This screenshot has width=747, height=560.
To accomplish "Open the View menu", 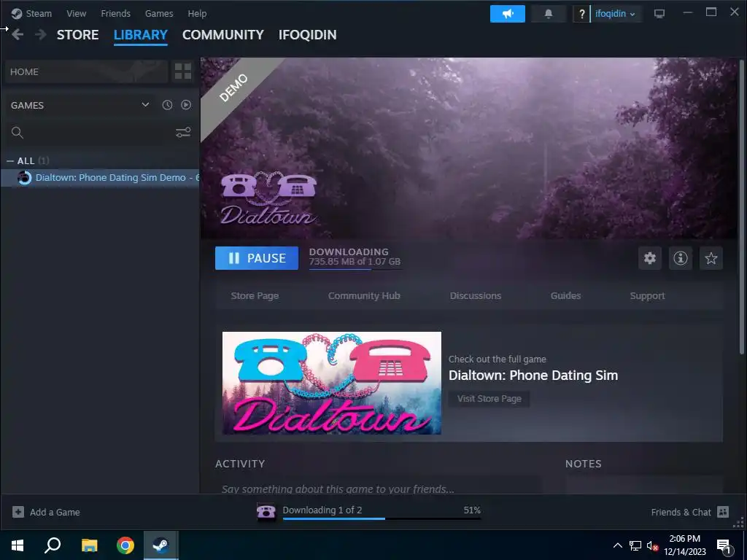I will pyautogui.click(x=76, y=13).
